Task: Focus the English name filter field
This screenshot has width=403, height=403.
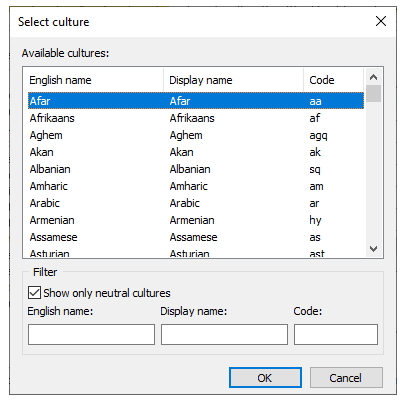Action: 91,334
